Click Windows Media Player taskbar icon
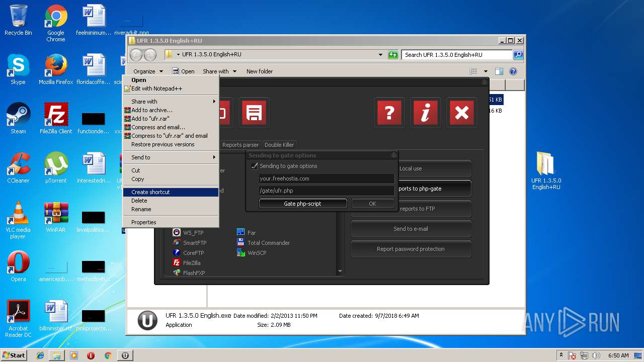The image size is (644, 362). coord(74,355)
